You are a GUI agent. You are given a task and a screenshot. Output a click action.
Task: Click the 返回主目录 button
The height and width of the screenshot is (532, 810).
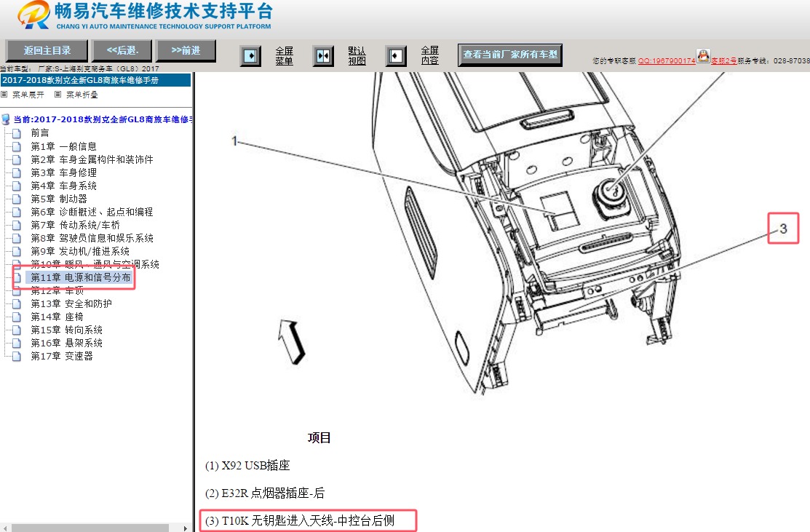pos(47,51)
